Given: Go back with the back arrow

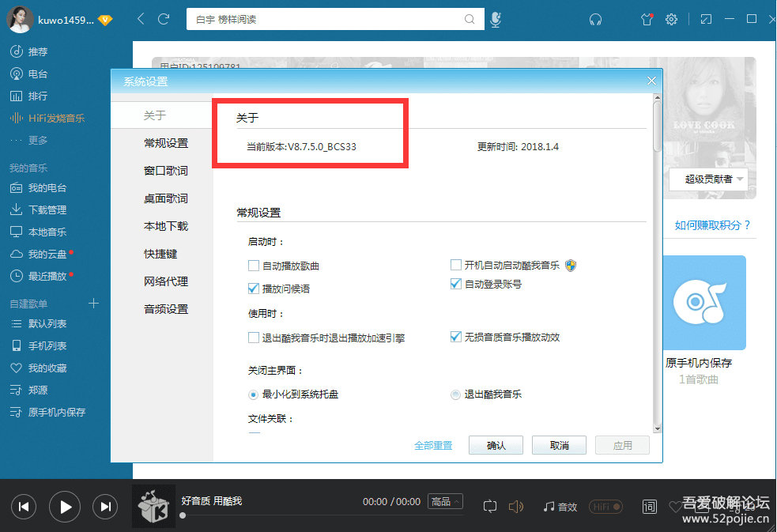Looking at the screenshot, I should (141, 19).
